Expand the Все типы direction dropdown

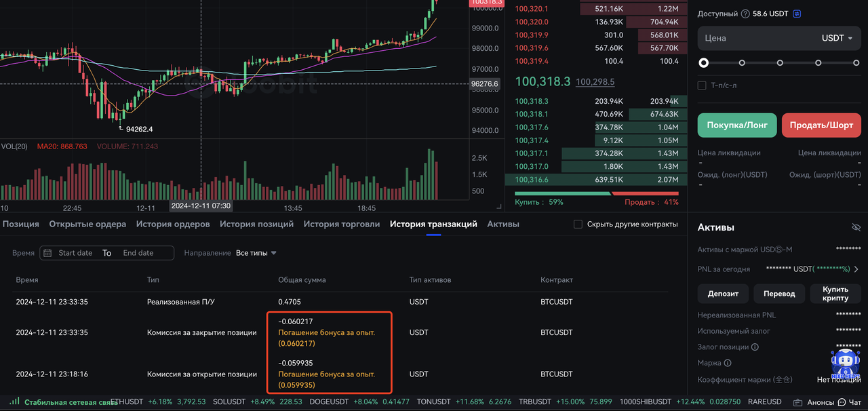click(x=256, y=253)
